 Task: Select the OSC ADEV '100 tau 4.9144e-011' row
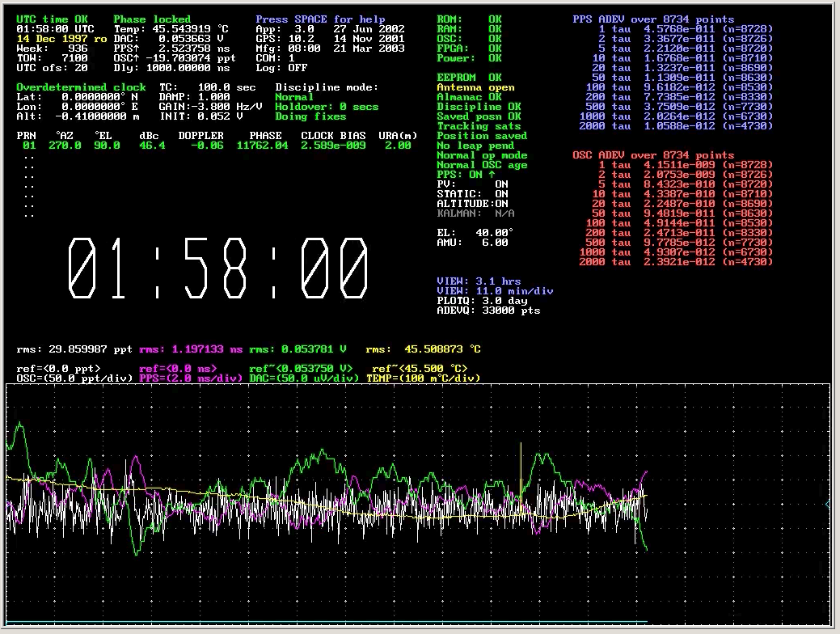[x=680, y=223]
